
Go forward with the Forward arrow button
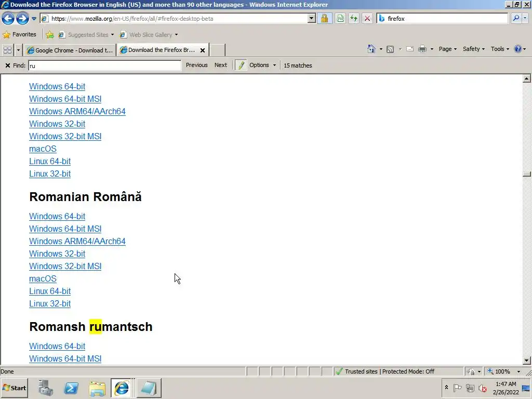[22, 18]
